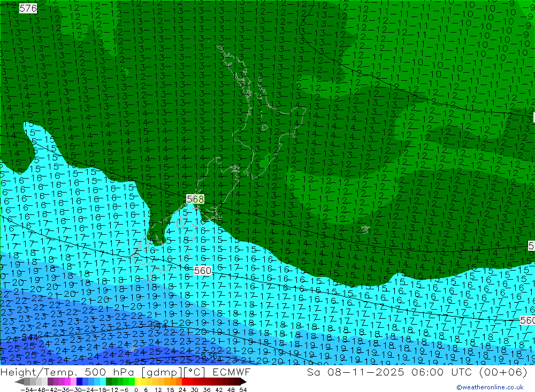Click the 12 legend value

point(158,390)
